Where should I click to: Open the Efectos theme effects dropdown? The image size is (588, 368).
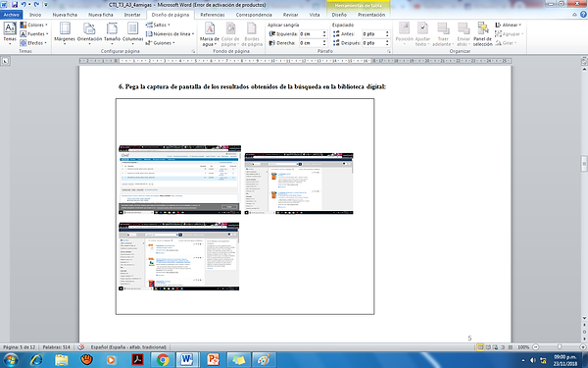[33, 43]
